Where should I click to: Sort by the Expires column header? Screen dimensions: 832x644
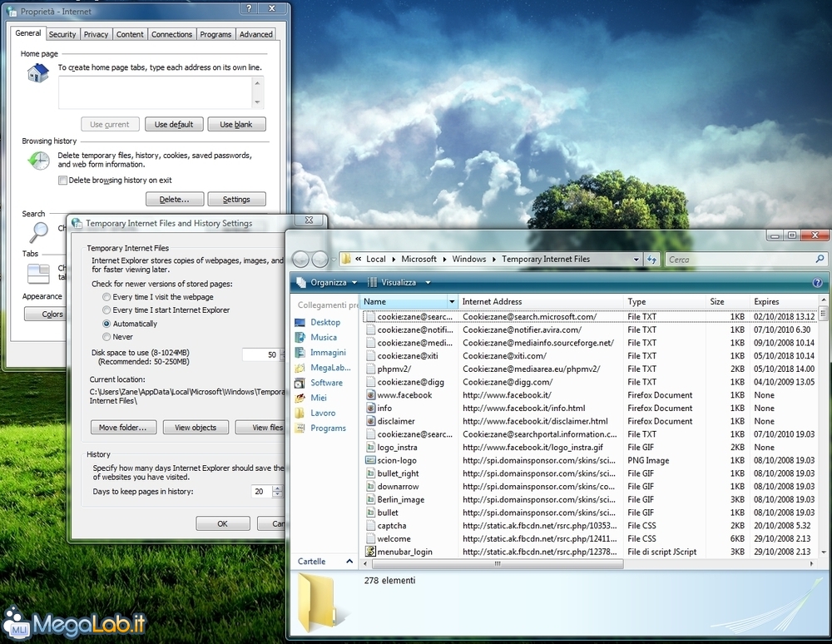[x=785, y=302]
